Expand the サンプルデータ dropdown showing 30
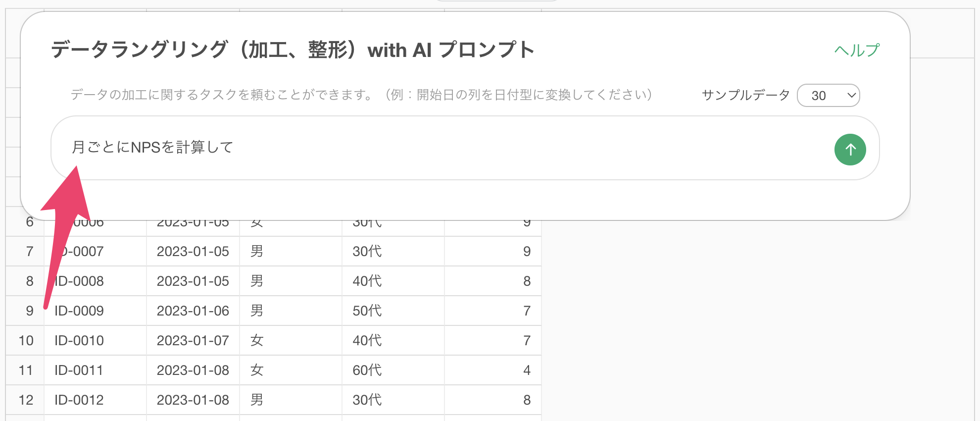This screenshot has height=421, width=980. [828, 95]
